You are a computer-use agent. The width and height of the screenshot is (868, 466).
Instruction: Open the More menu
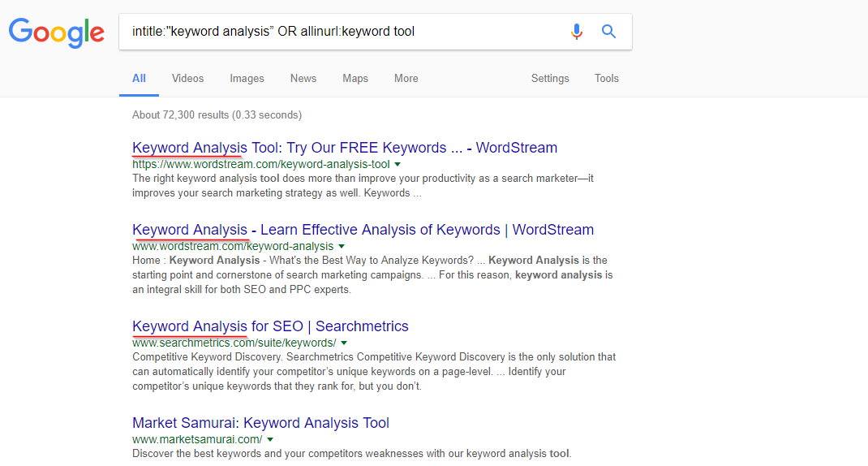[x=406, y=79]
